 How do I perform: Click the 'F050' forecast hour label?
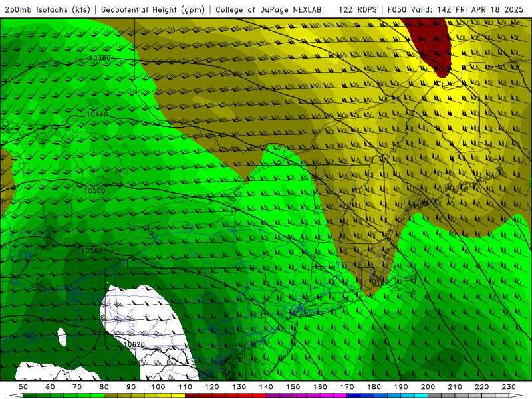click(x=397, y=10)
